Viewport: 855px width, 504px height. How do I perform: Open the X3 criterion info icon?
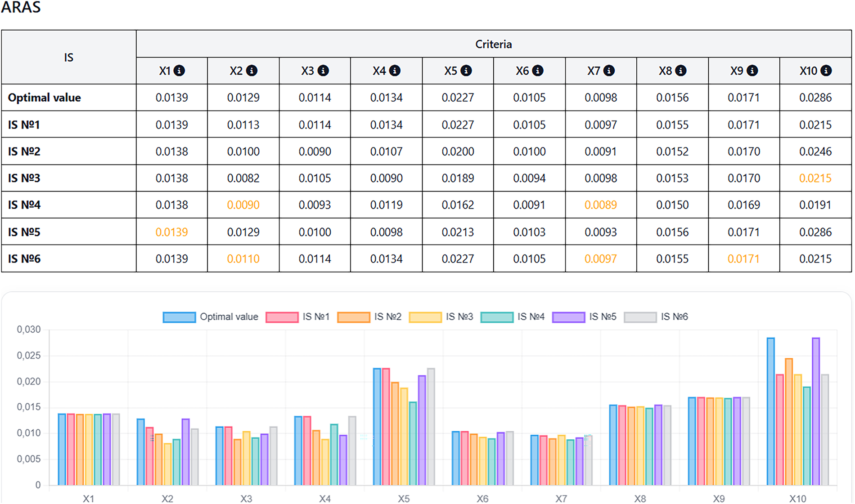point(323,71)
